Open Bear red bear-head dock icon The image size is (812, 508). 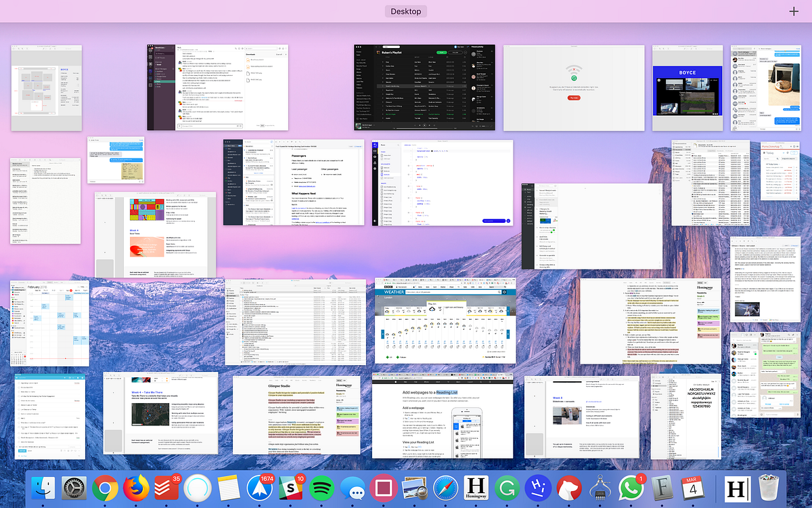coord(570,489)
